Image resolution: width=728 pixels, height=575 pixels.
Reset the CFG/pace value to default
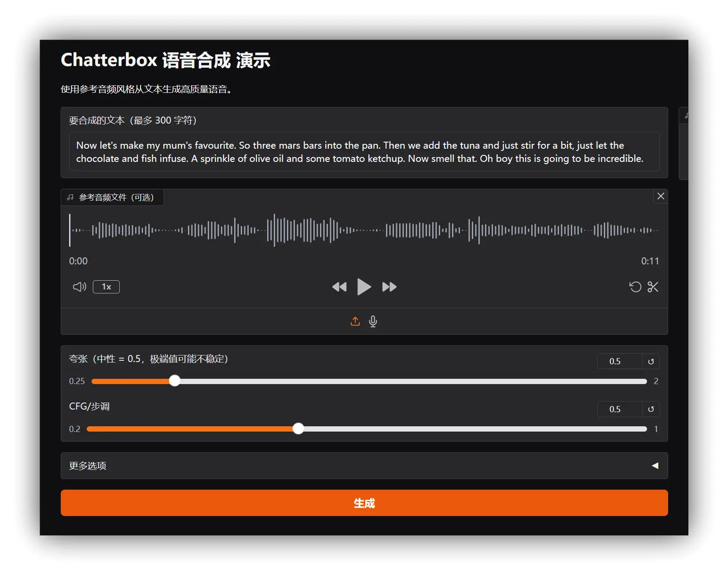click(x=651, y=409)
